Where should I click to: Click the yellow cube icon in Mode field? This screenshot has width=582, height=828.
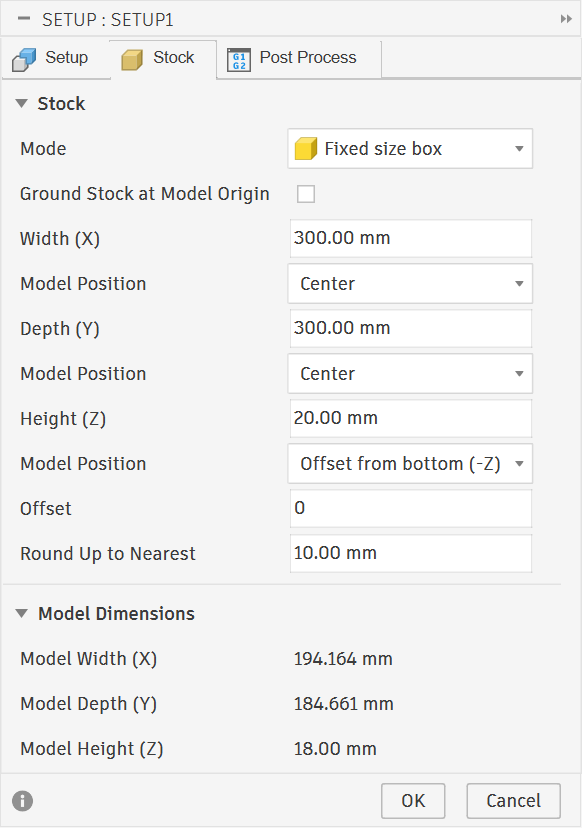pyautogui.click(x=307, y=148)
